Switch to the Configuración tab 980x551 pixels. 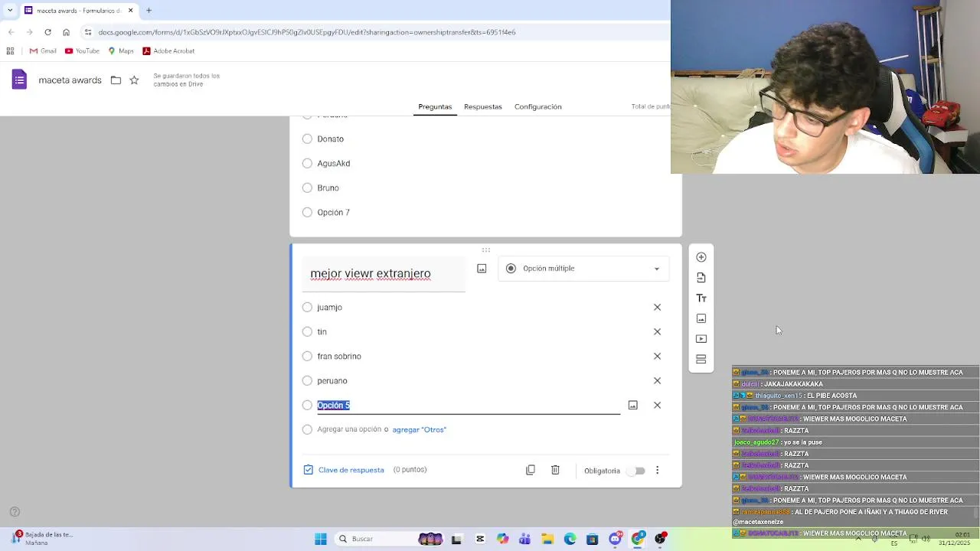(x=538, y=106)
